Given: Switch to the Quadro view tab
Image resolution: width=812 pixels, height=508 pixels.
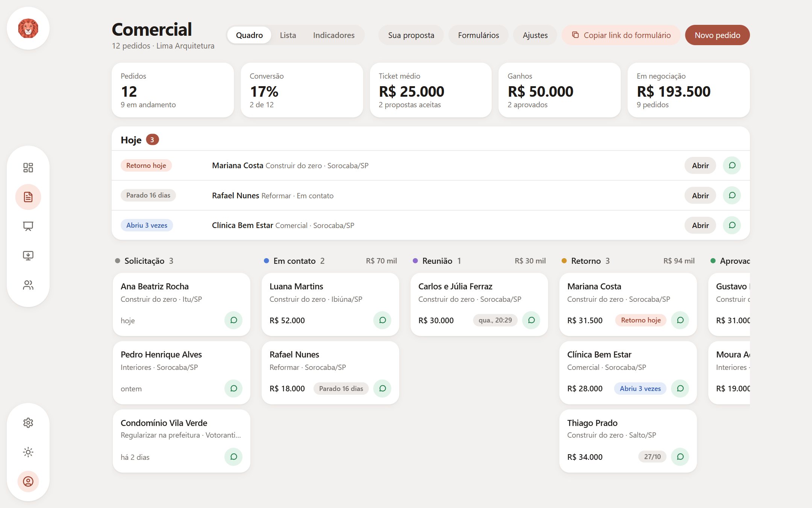Looking at the screenshot, I should 249,35.
